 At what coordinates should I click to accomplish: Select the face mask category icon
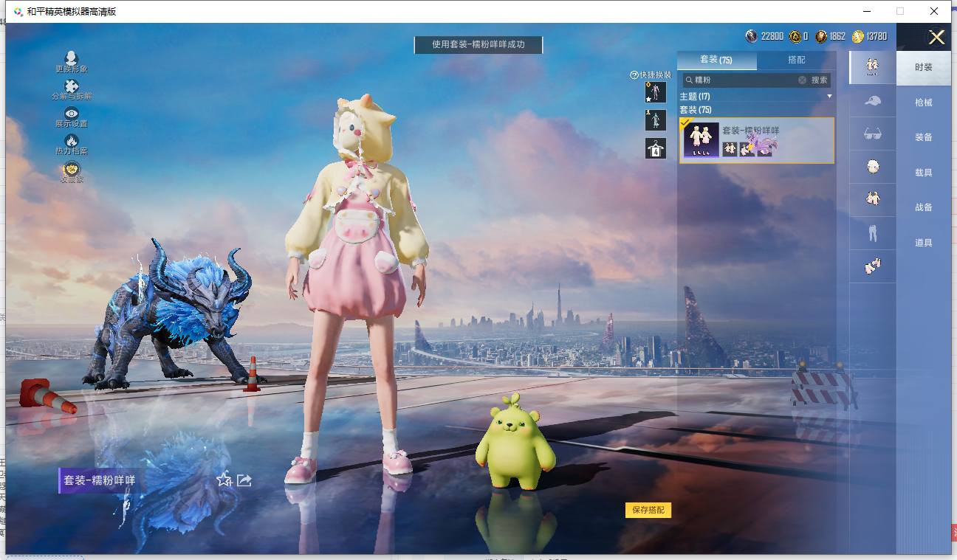pyautogui.click(x=872, y=167)
